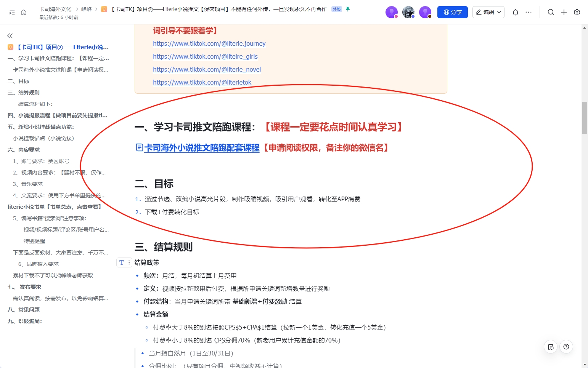Screen dimensions: 588x368
Task: Click the vertical scrollbar thumb
Action: tap(585, 118)
